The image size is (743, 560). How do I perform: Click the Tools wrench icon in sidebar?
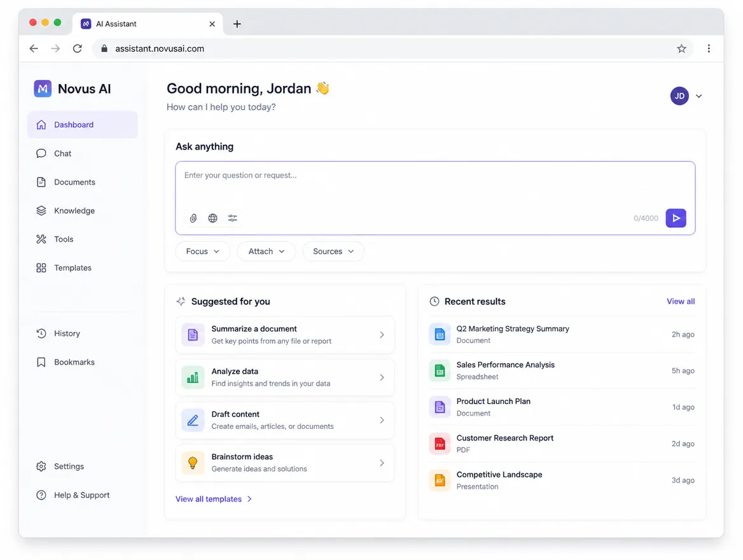[41, 239]
